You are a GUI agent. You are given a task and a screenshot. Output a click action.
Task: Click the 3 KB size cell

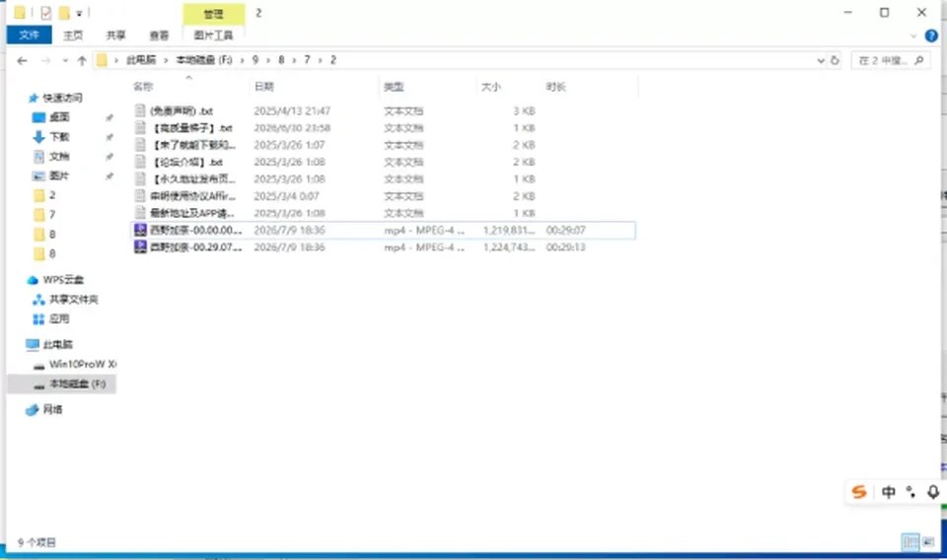point(524,111)
